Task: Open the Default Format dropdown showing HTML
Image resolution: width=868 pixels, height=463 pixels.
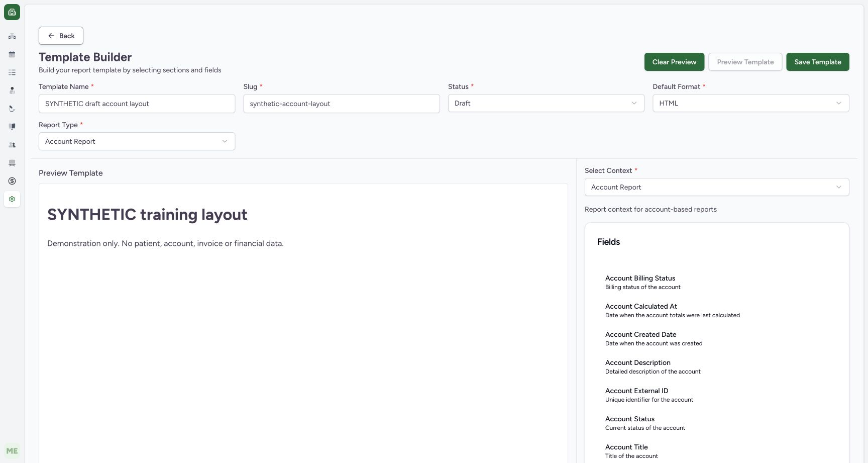Action: (750, 103)
